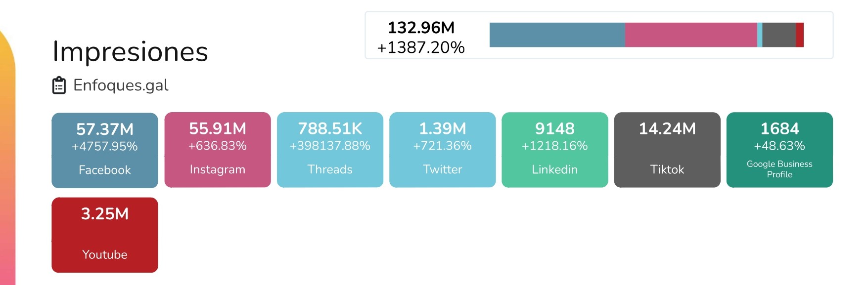The height and width of the screenshot is (285, 868).
Task: Open the red Youtube impressions card
Action: point(105,235)
